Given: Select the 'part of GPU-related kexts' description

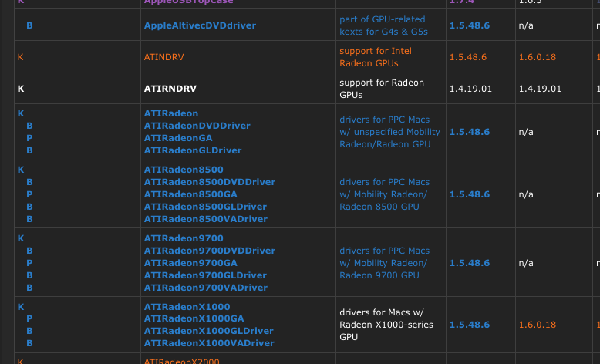Looking at the screenshot, I should click(383, 25).
